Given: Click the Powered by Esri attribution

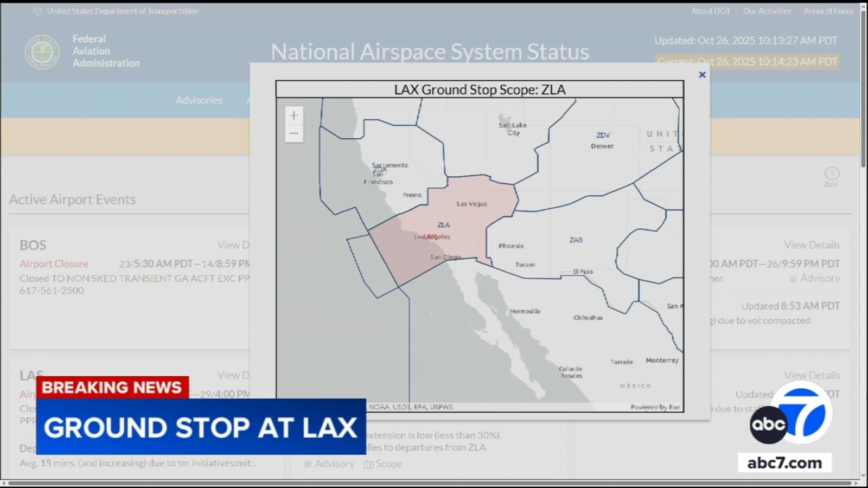Looking at the screenshot, I should click(655, 407).
